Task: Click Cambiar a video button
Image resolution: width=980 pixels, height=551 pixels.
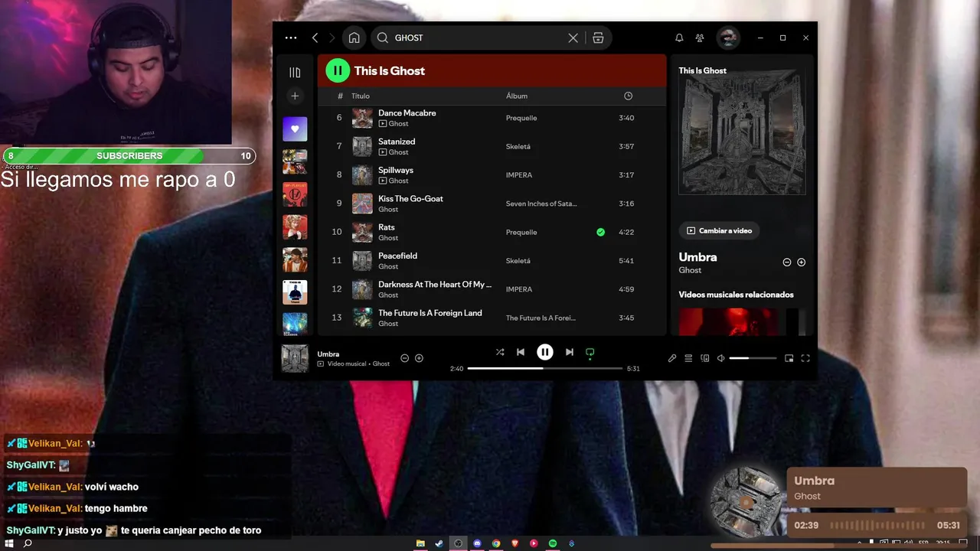Action: click(719, 230)
